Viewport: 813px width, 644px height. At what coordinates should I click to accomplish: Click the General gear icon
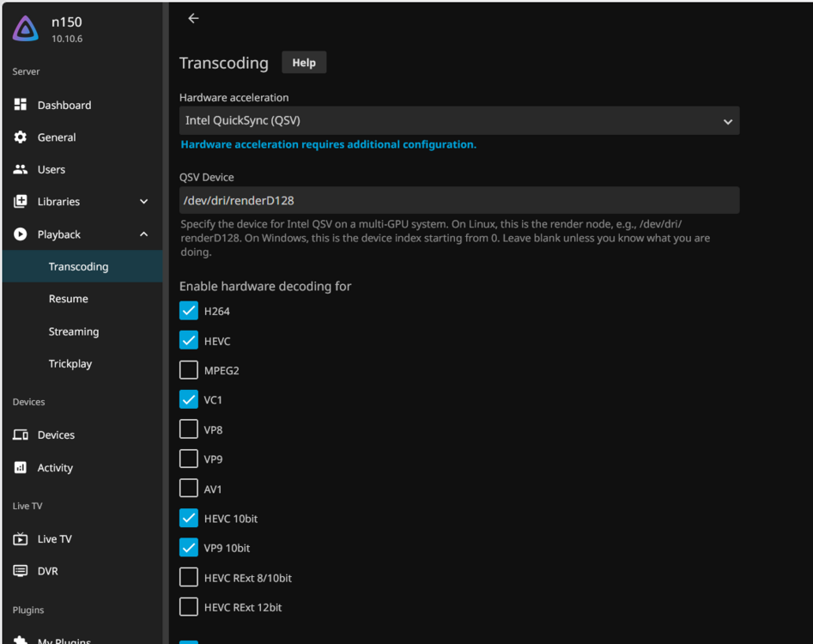click(21, 137)
